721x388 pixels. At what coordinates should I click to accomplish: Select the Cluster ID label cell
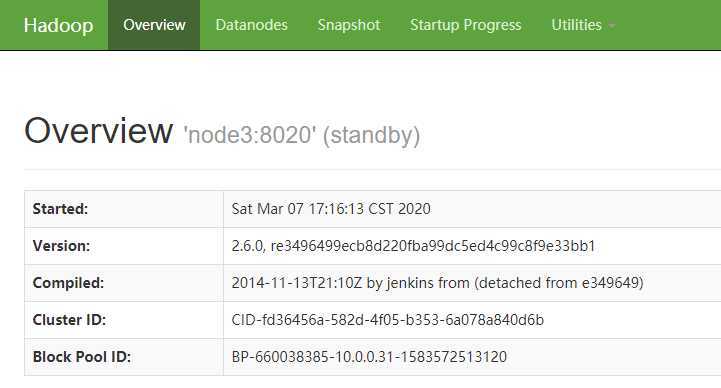(x=124, y=320)
